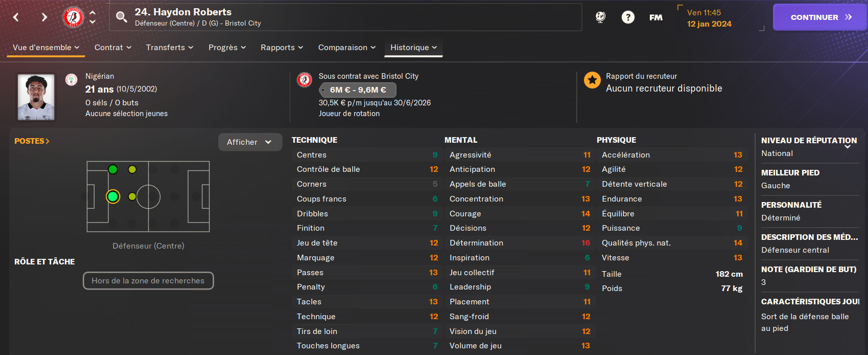Open the help question mark icon

click(x=628, y=17)
